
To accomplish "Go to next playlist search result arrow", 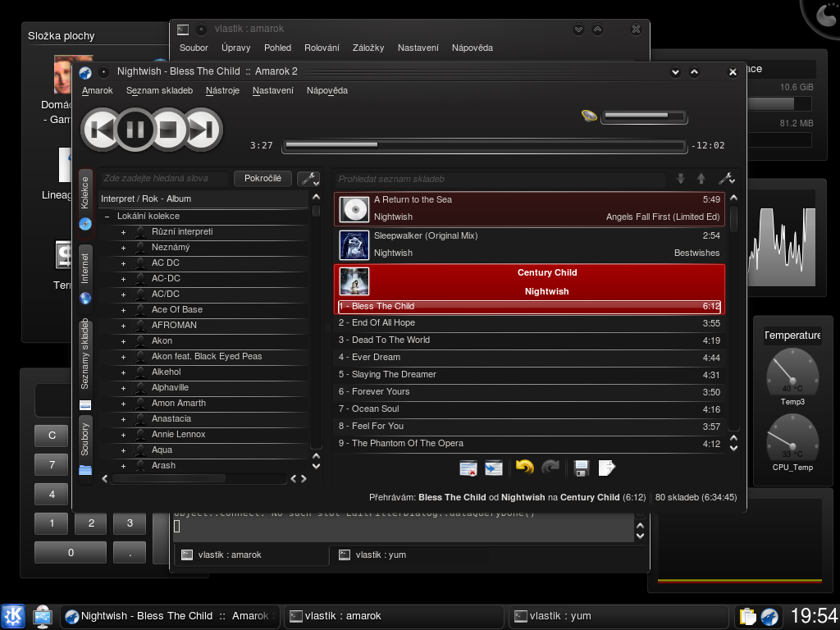I will tap(680, 178).
